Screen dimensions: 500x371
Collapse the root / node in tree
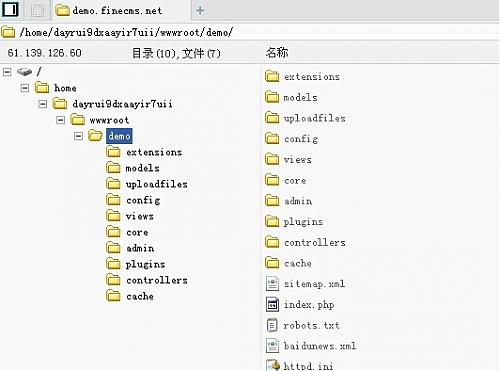click(x=7, y=72)
